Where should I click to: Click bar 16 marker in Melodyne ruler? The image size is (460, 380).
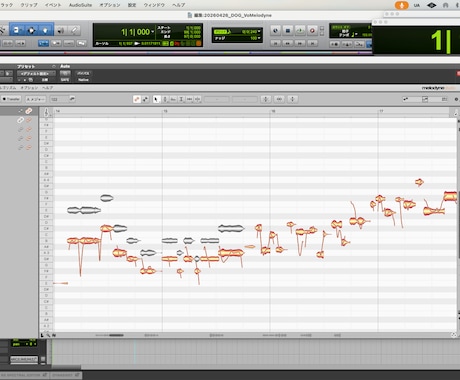coord(273,111)
